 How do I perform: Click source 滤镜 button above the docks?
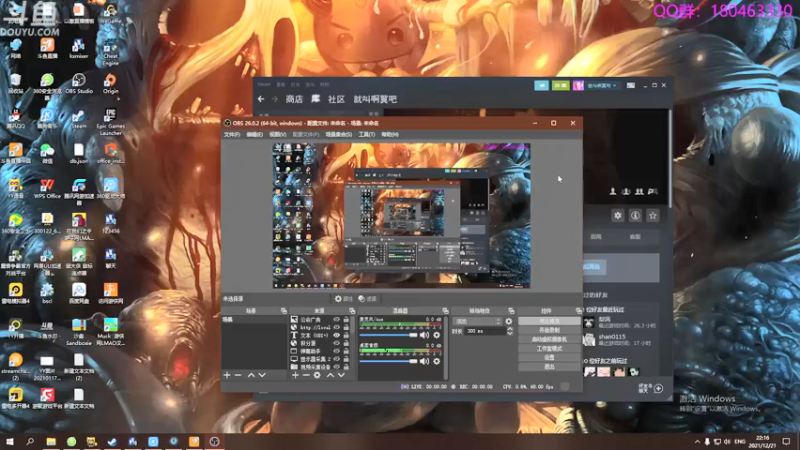367,299
